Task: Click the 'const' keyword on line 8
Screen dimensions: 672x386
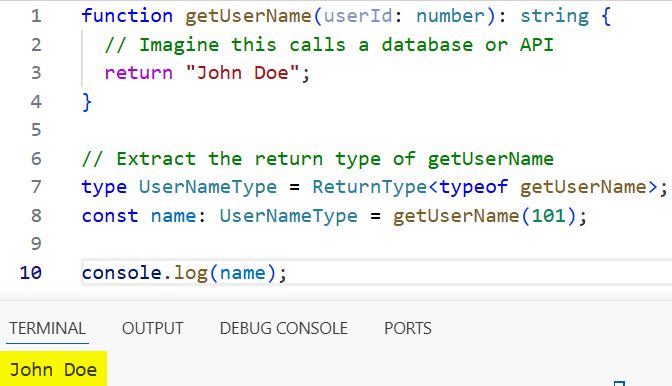Action: (x=110, y=215)
